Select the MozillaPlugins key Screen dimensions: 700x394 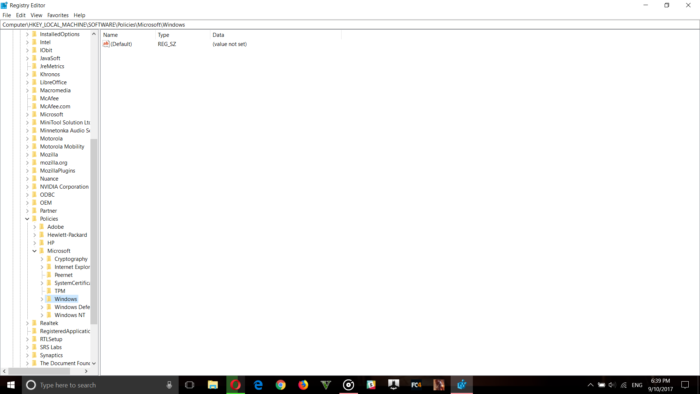point(57,170)
